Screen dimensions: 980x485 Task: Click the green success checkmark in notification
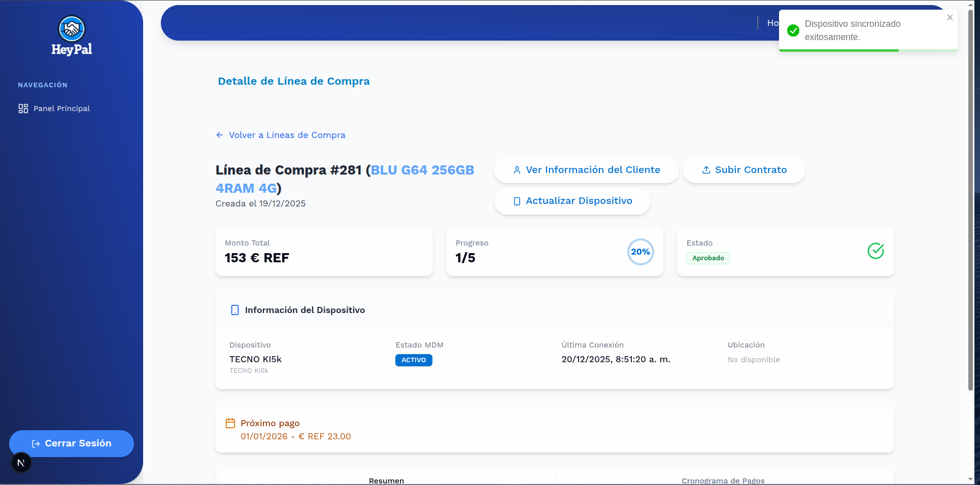pos(793,30)
